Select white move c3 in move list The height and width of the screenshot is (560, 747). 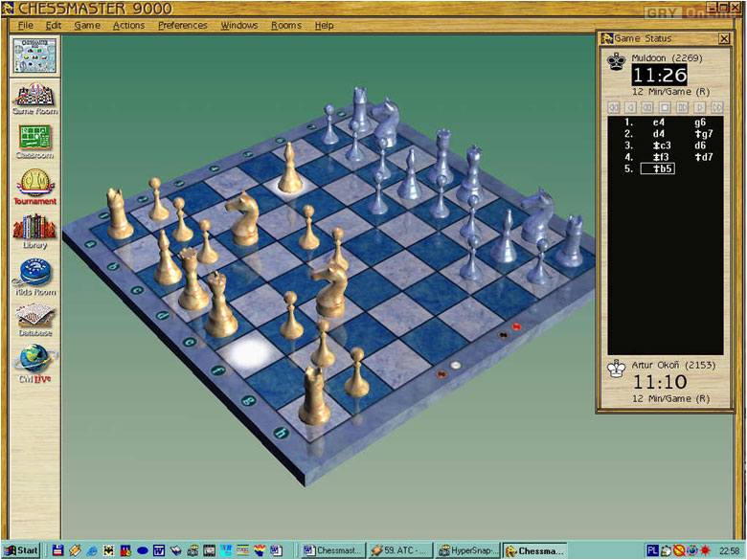coord(662,146)
